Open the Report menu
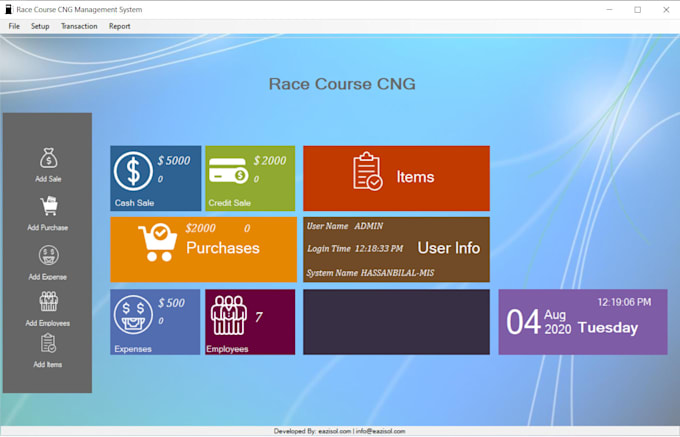Image resolution: width=680 pixels, height=437 pixels. tap(119, 26)
